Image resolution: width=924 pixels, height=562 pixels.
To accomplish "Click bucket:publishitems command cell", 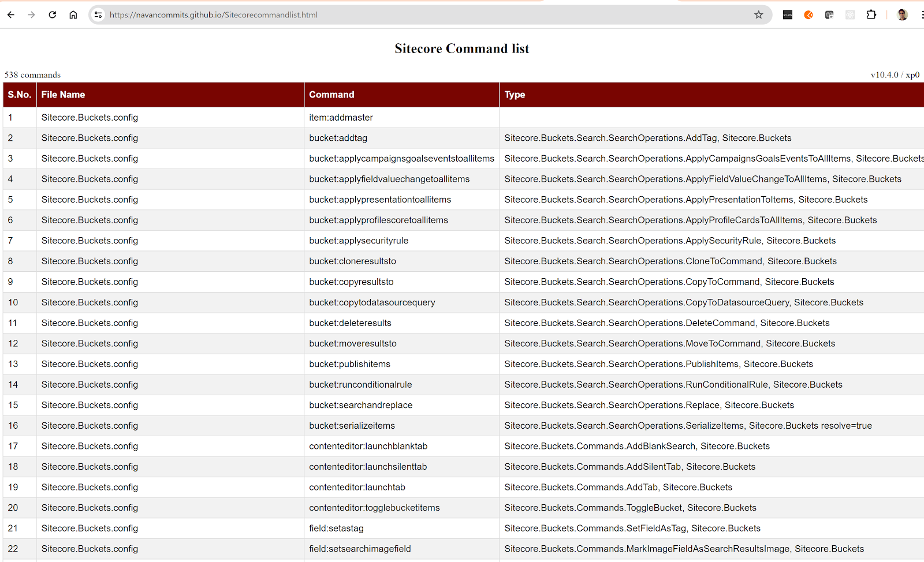I will coord(402,364).
